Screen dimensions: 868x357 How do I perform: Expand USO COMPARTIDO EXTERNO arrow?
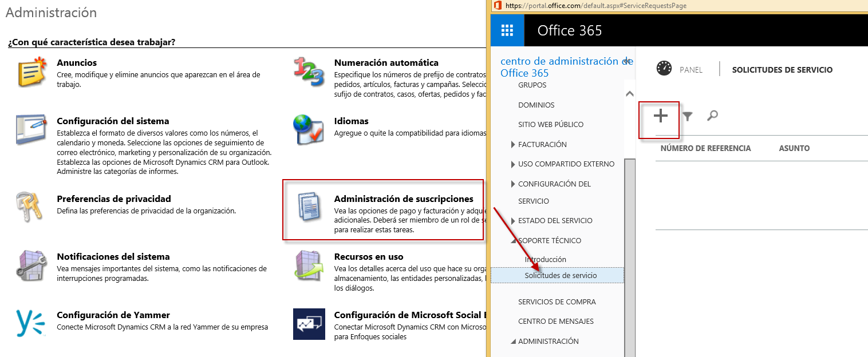[x=513, y=164]
